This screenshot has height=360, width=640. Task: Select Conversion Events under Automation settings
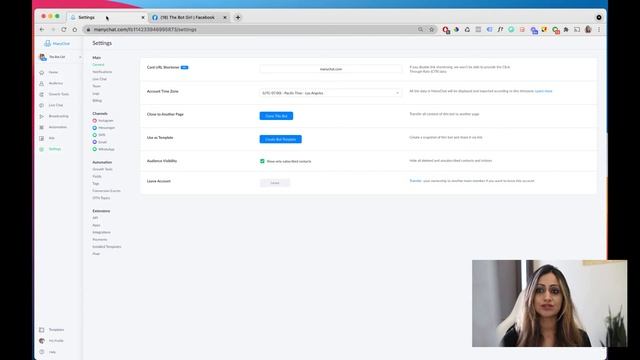coord(106,191)
